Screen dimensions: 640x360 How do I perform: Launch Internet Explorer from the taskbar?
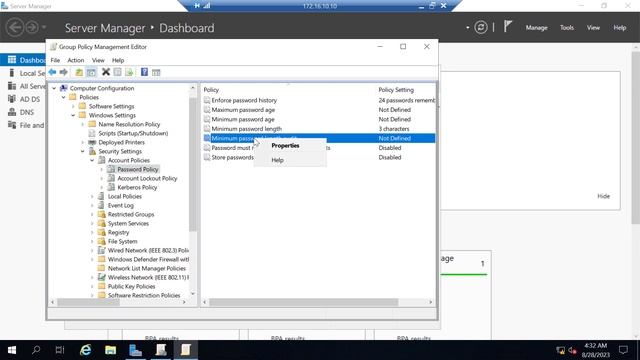coord(86,350)
